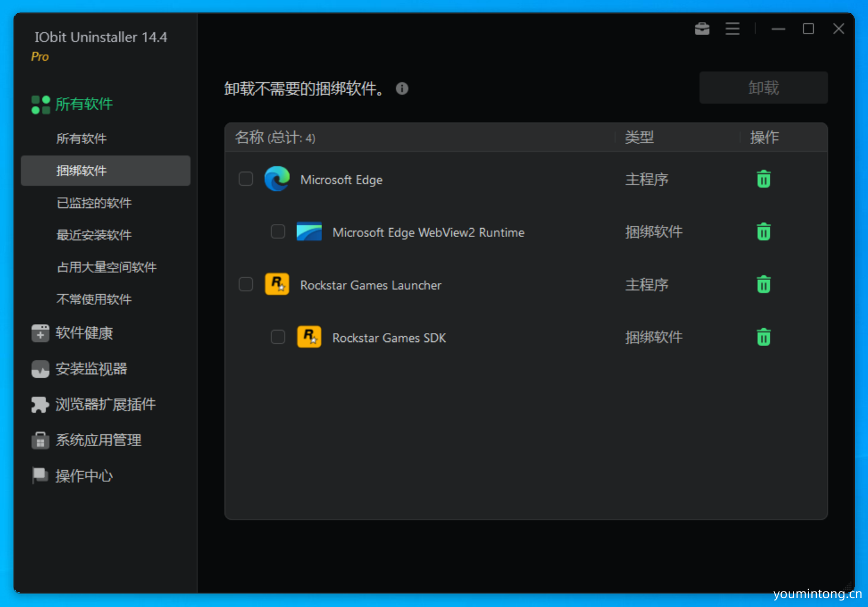Maximize the IObit Uninstaller window
Screen dimensions: 868x607
click(808, 29)
